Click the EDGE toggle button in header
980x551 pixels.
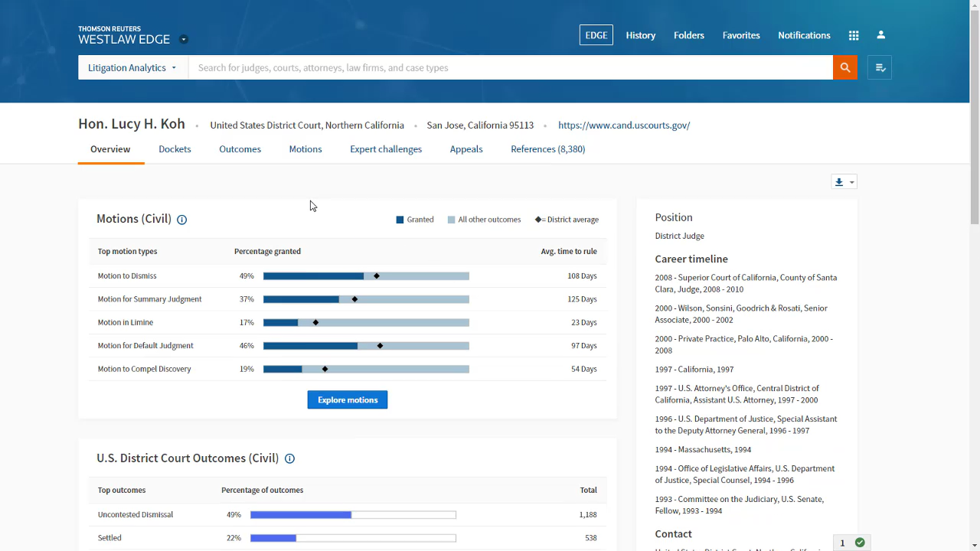click(596, 35)
